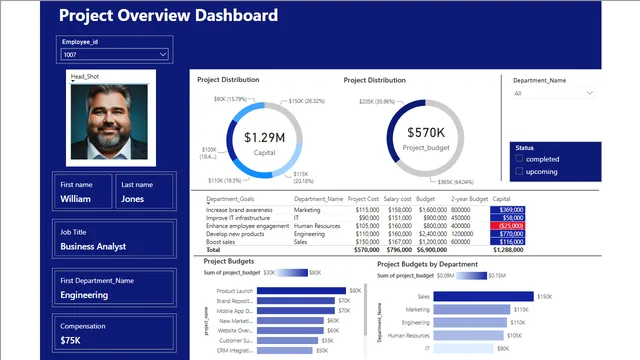Click the Sales department bar
640x360 pixels.
[x=484, y=296]
